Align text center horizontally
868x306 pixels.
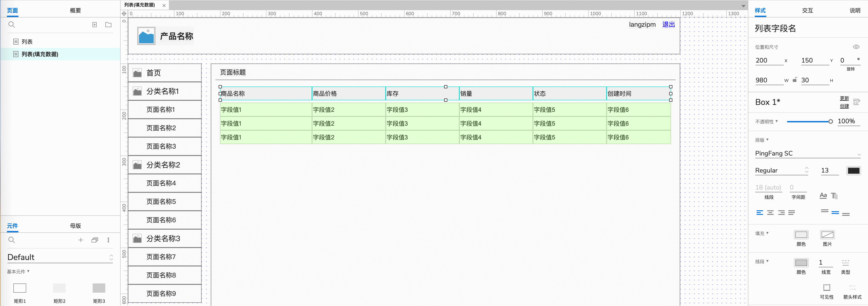(770, 212)
